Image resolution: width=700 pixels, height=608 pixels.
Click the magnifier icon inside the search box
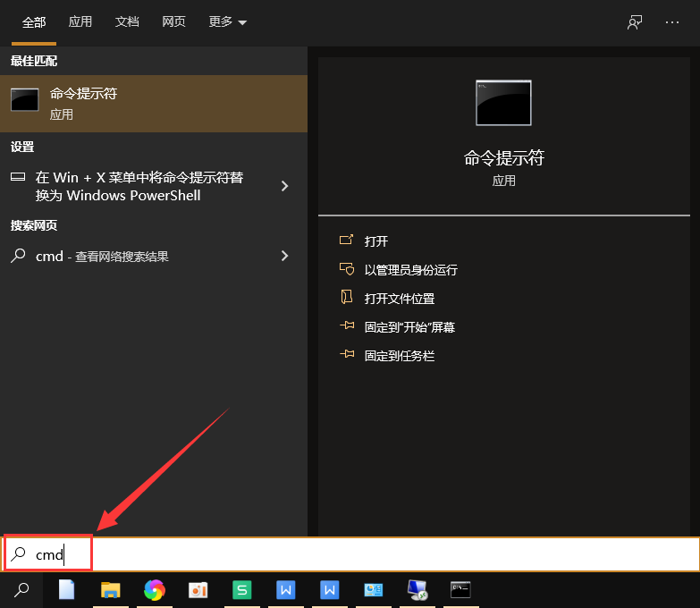pos(18,554)
